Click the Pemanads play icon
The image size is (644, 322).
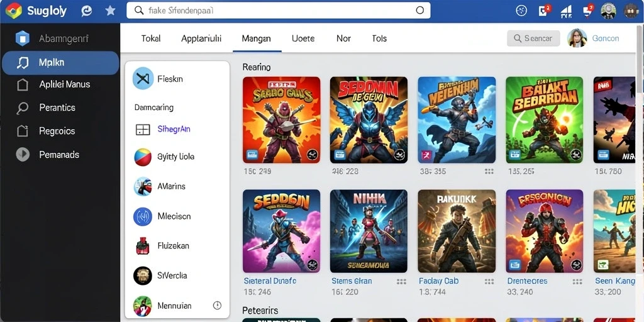[23, 155]
